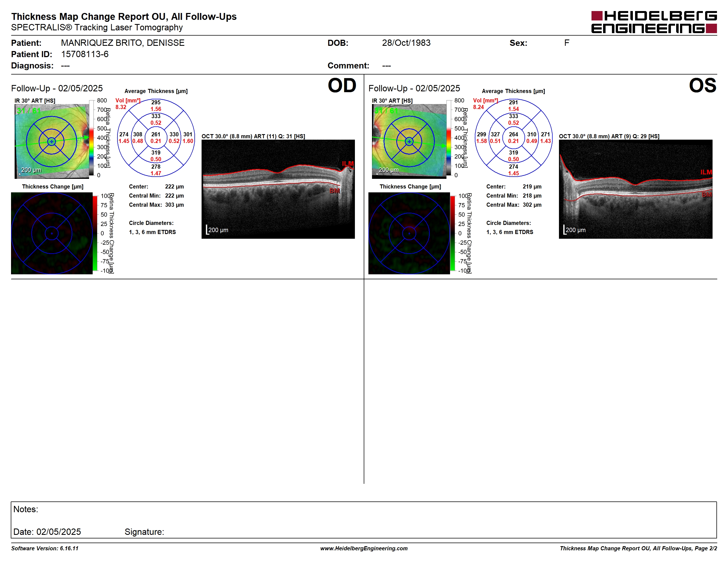Screen dimensions: 728x563
Task: Open the OD OCT B-scan image
Action: (278, 189)
